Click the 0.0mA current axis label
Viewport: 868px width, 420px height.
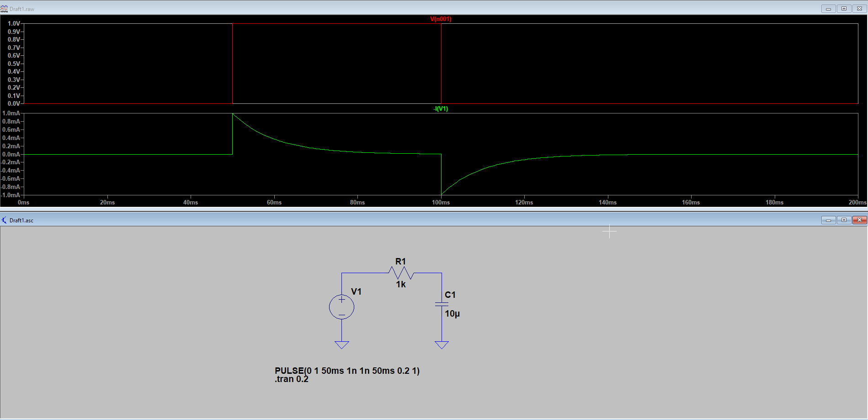point(11,154)
